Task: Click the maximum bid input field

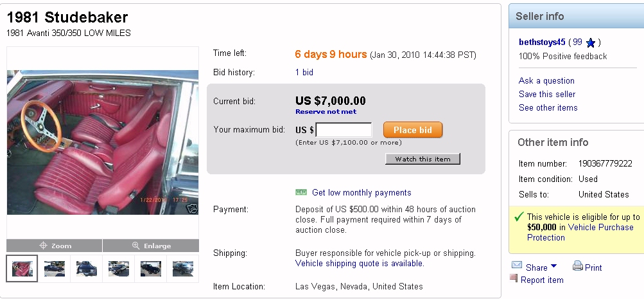Action: (344, 130)
